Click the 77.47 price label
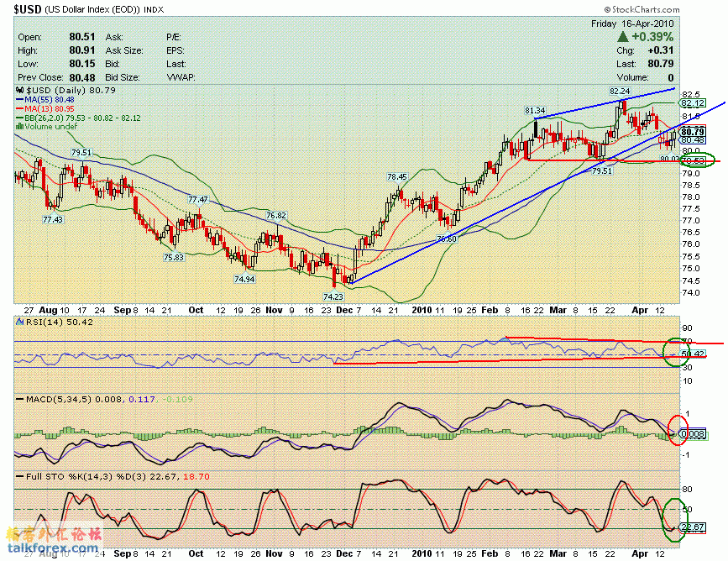Viewport: 728px width, 561px height. [198, 200]
